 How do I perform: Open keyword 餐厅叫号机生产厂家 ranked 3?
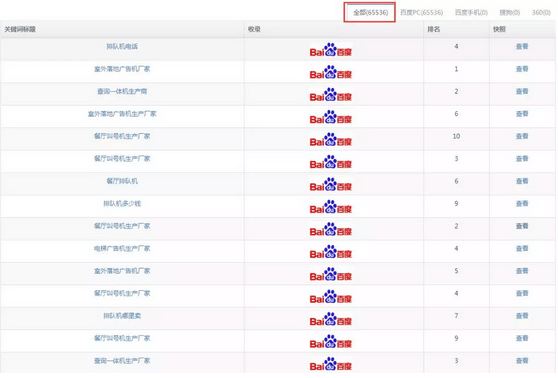click(x=122, y=159)
